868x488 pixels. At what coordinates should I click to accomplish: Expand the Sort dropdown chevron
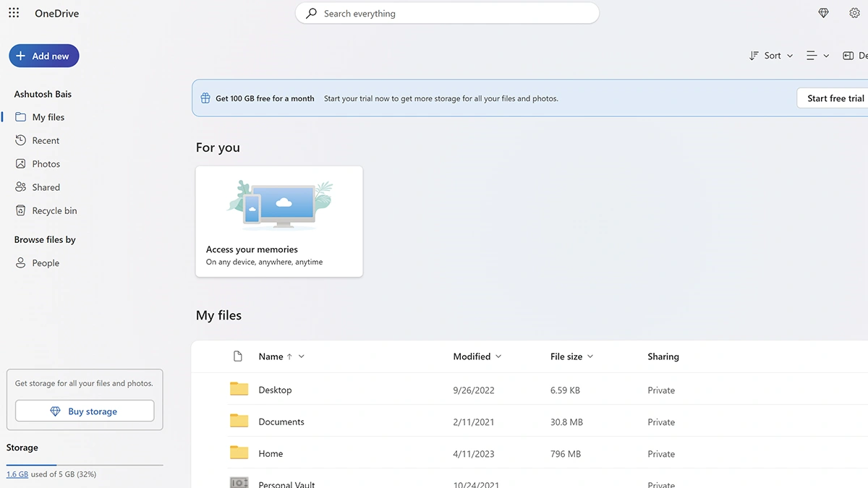pos(790,56)
